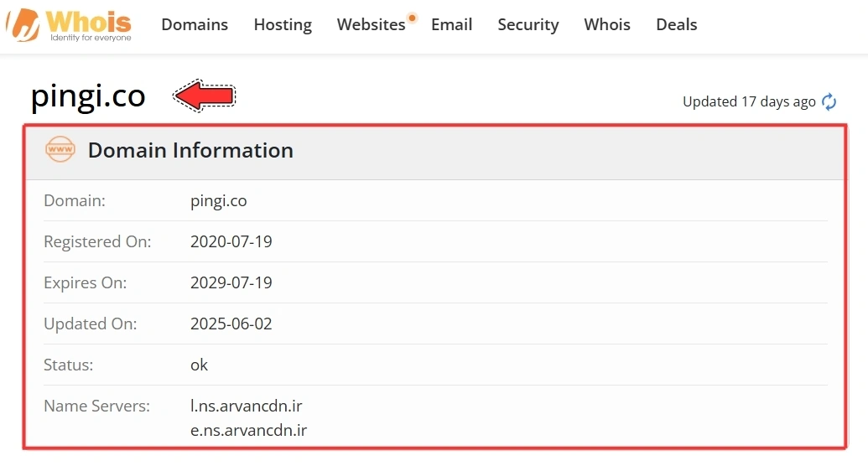Open the Email menu
Viewport: 868px width, 466px height.
point(452,24)
